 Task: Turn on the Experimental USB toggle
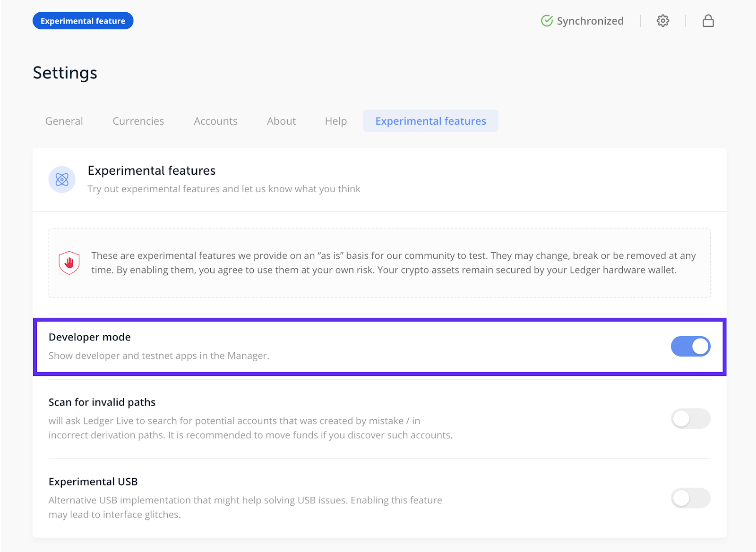coord(690,498)
